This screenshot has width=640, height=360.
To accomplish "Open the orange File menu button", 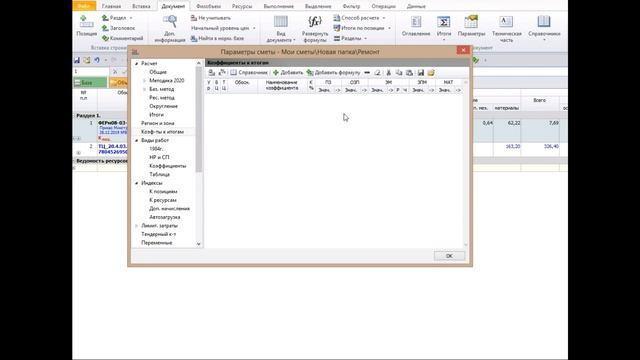I will (84, 6).
